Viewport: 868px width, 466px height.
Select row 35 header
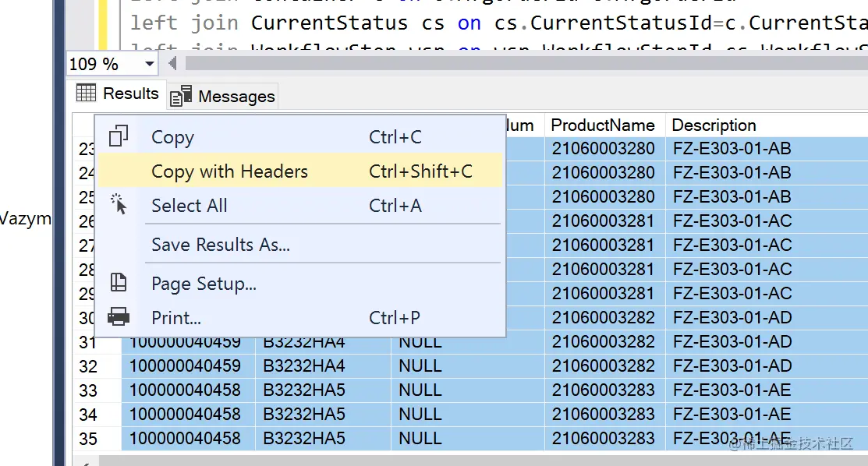[88, 439]
